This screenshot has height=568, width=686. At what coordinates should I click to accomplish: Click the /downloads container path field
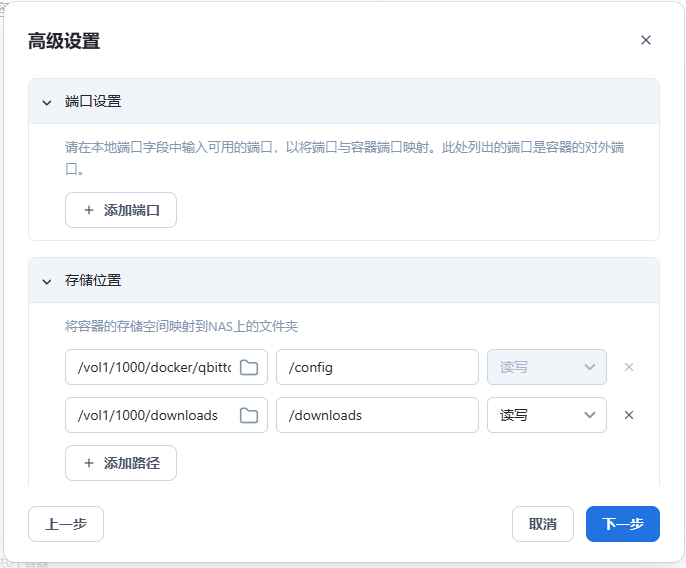[x=377, y=415]
